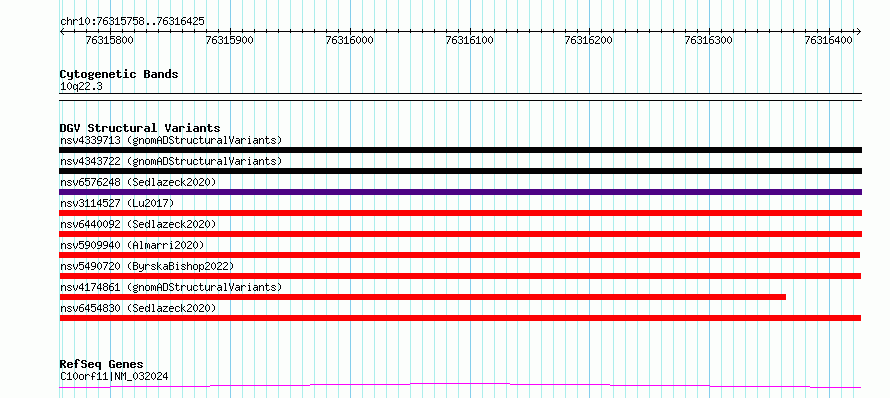
Task: Open the DGV Structural Variants track title
Action: (x=140, y=128)
